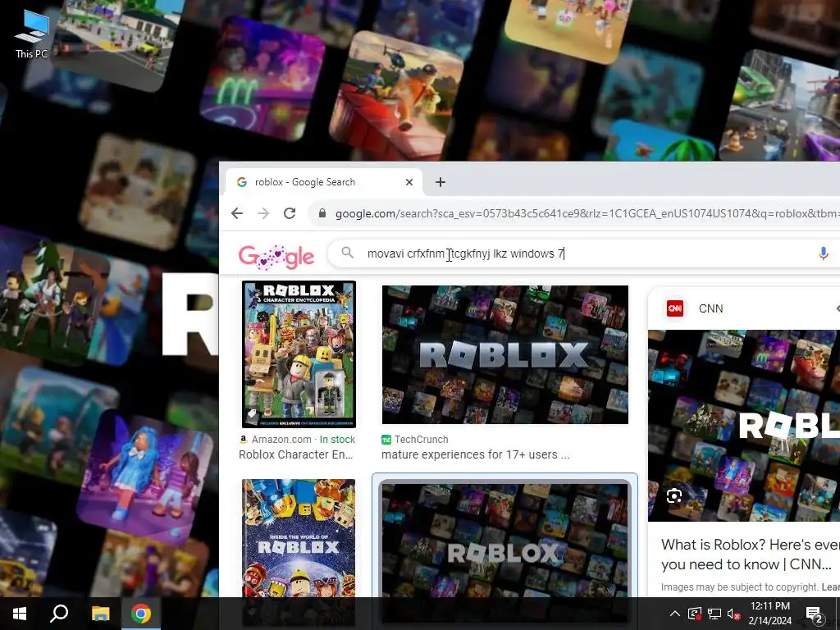840x630 pixels.
Task: Reload the Google search page
Action: click(290, 213)
